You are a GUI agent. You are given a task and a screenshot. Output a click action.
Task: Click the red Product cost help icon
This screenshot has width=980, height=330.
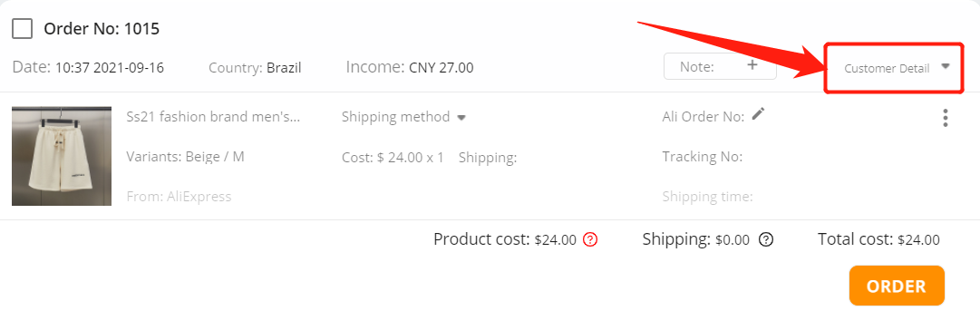click(x=590, y=239)
